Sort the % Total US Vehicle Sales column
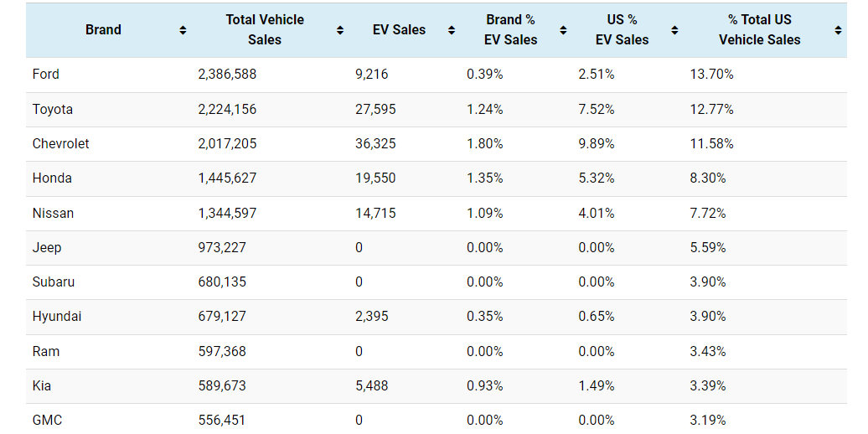 coord(838,30)
